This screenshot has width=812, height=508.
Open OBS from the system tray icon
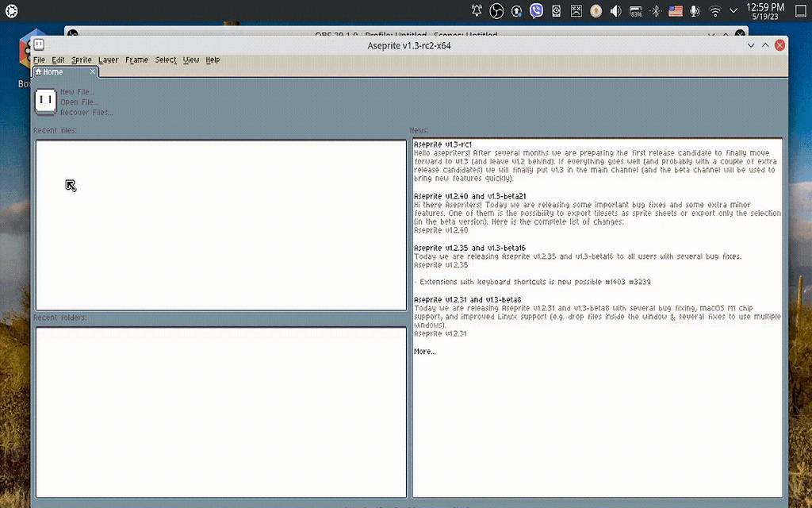coord(497,10)
